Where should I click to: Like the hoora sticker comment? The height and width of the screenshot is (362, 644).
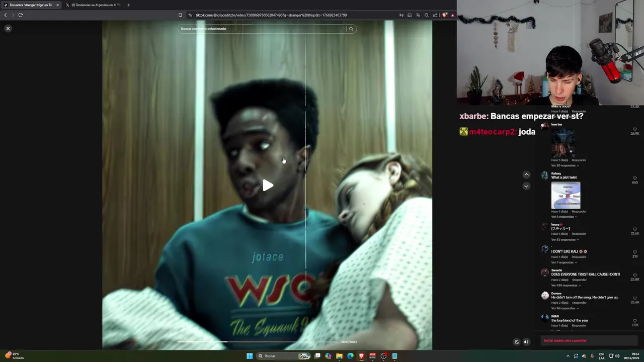coord(635,229)
